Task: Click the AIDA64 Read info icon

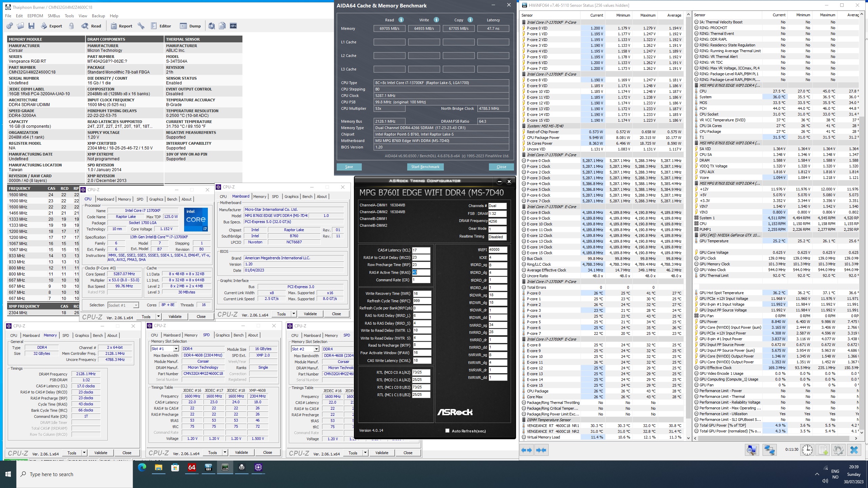Action: tap(401, 20)
